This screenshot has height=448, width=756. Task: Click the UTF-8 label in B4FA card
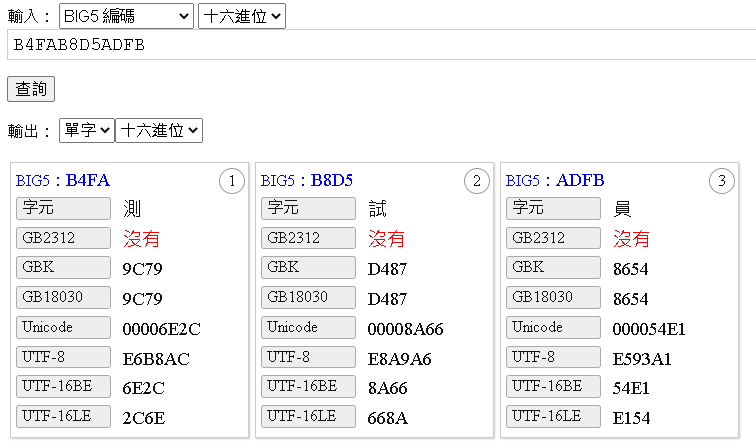click(x=63, y=357)
